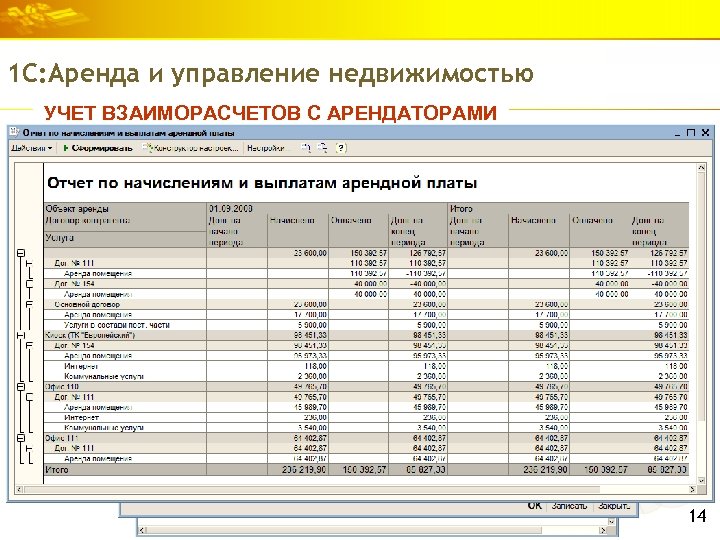Image resolution: width=720 pixels, height=540 pixels.
Task: Click the report vertical scrollbar down arrow
Action: click(x=701, y=480)
